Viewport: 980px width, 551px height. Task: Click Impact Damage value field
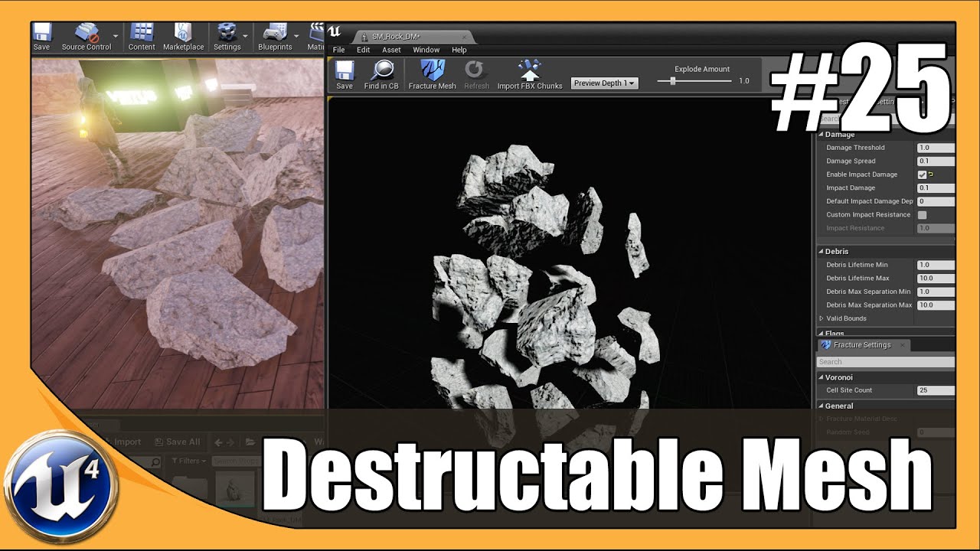(936, 188)
